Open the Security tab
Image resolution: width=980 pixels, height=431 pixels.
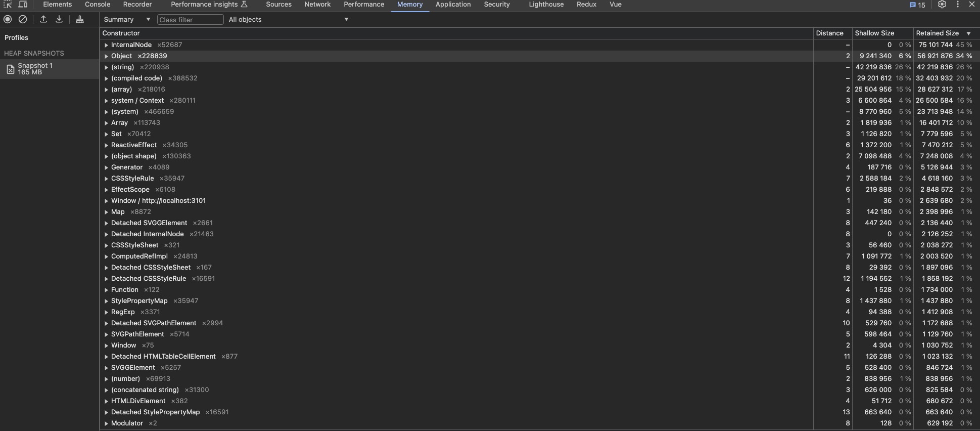pyautogui.click(x=497, y=5)
